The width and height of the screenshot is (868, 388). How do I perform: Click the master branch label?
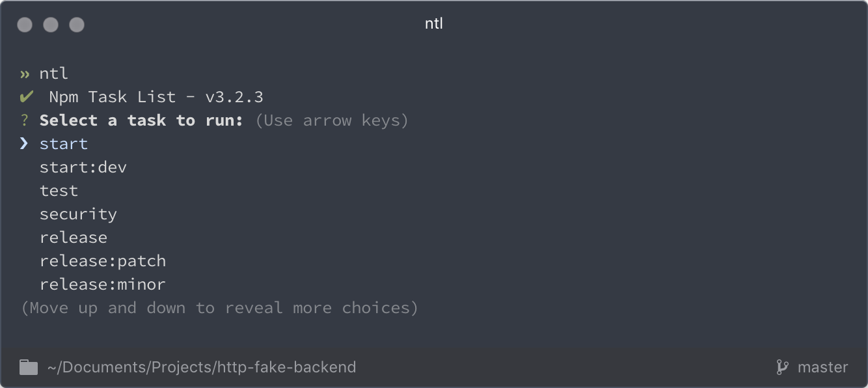pos(822,367)
